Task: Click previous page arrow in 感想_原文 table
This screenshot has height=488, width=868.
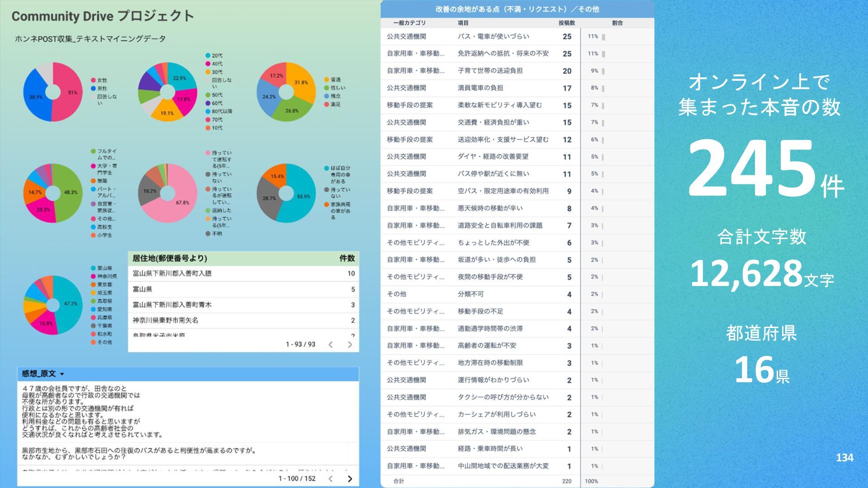Action: click(x=330, y=479)
